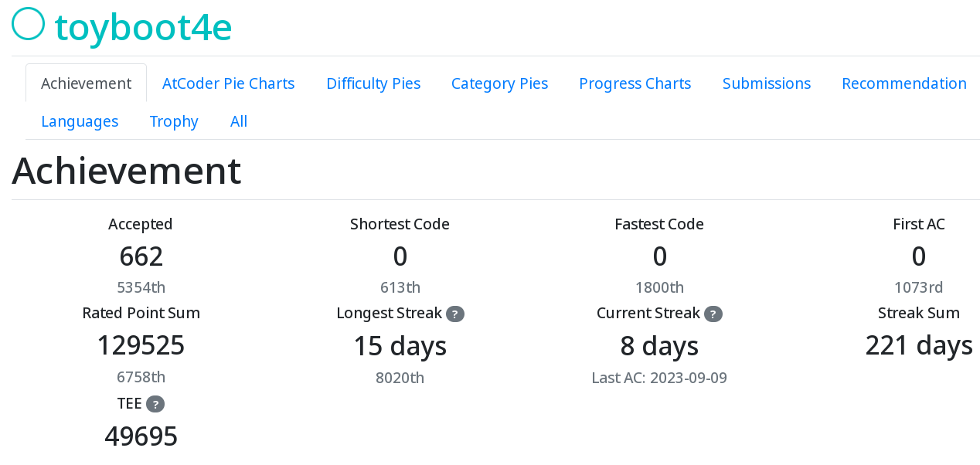The height and width of the screenshot is (465, 980).
Task: Click the Last AC date text
Action: pyautogui.click(x=659, y=378)
